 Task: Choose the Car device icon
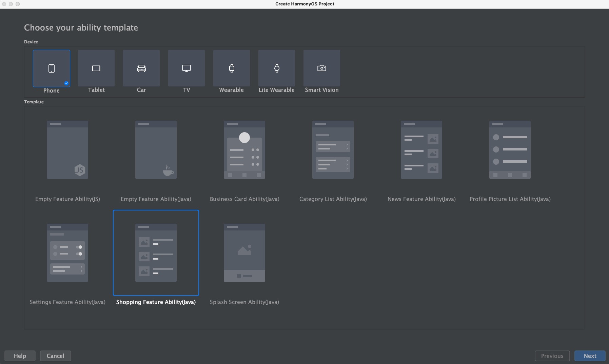point(141,68)
